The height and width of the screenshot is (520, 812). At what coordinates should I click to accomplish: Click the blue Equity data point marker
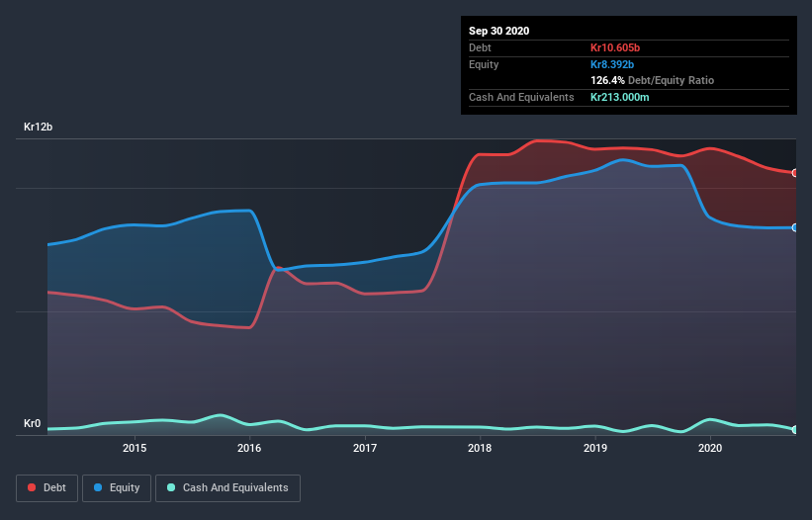pyautogui.click(x=795, y=227)
